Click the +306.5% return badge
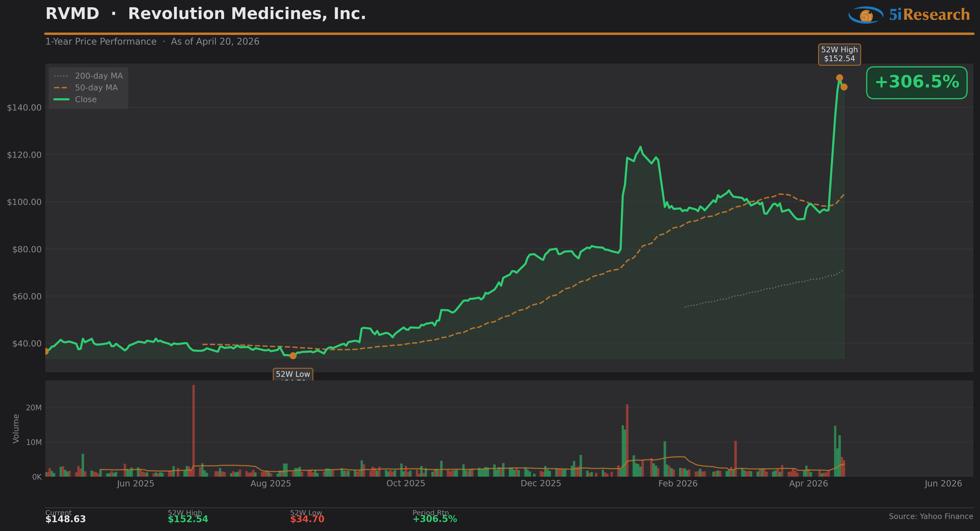 point(917,82)
